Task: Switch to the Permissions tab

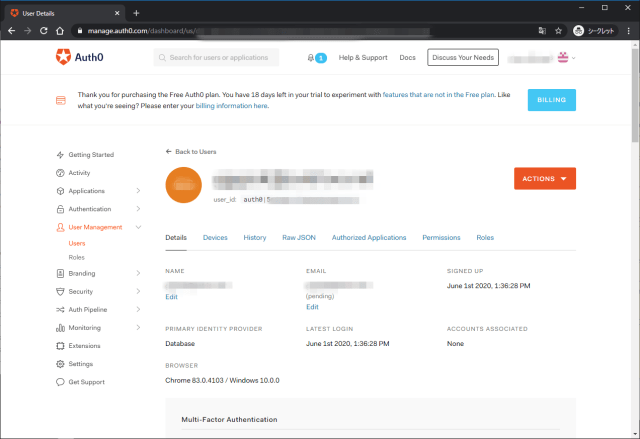Action: (441, 237)
